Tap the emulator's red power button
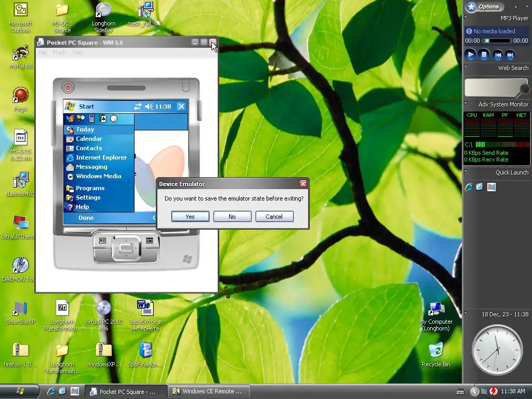The image size is (532, 399). pos(68,87)
